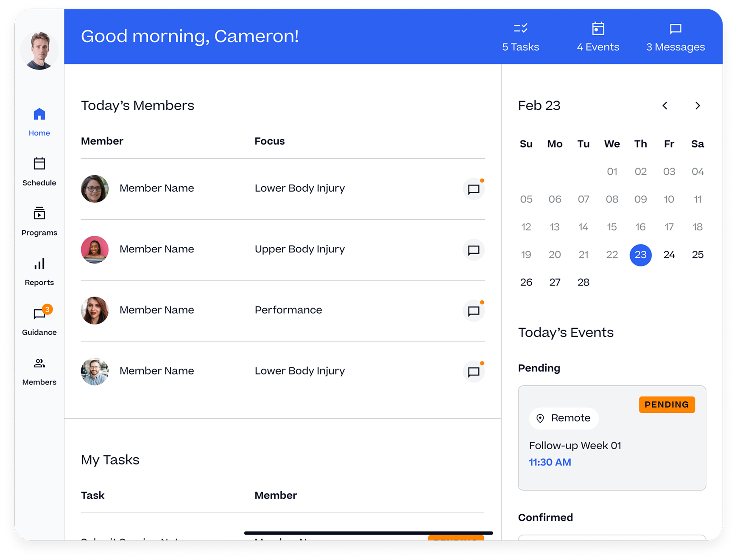Select date 19 in the calendar

pyautogui.click(x=526, y=255)
